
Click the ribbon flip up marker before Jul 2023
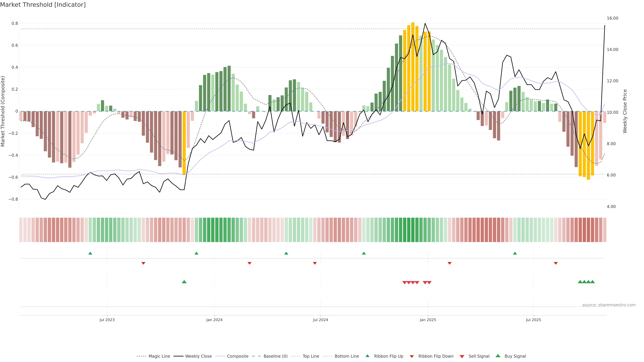coord(90,253)
